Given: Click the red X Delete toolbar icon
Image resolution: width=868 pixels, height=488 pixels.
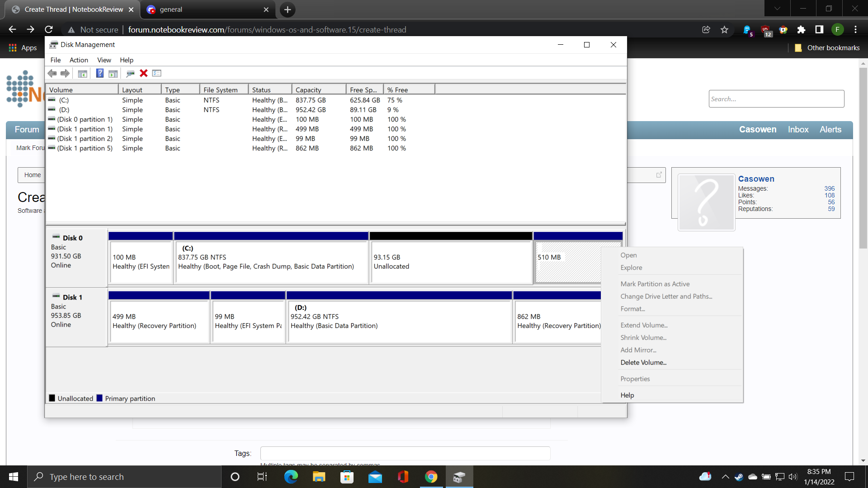Looking at the screenshot, I should point(144,73).
